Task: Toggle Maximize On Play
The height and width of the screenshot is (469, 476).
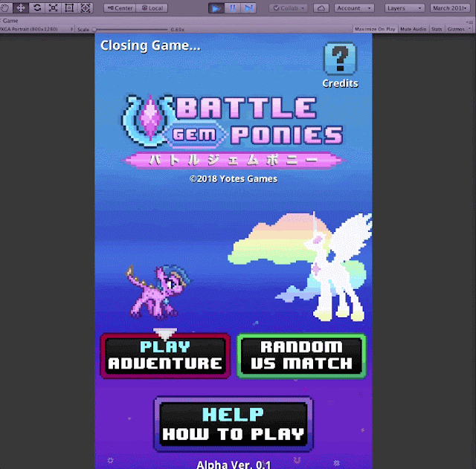Action: point(375,29)
